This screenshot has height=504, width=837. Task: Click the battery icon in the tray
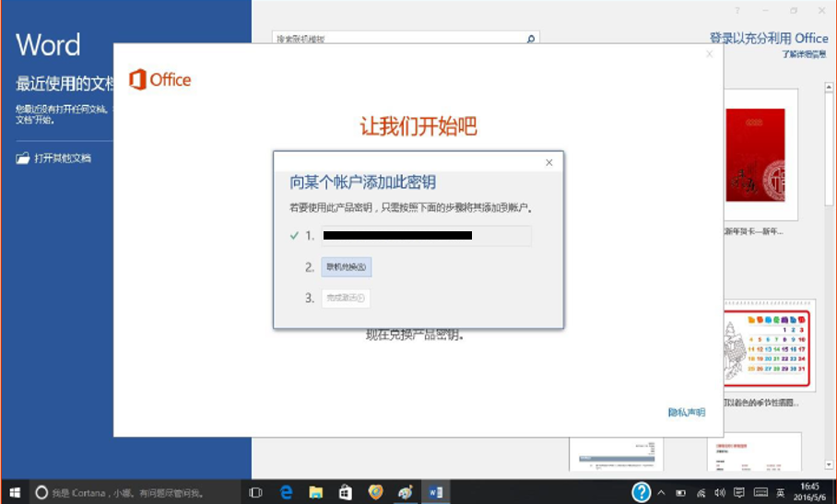coord(680,493)
